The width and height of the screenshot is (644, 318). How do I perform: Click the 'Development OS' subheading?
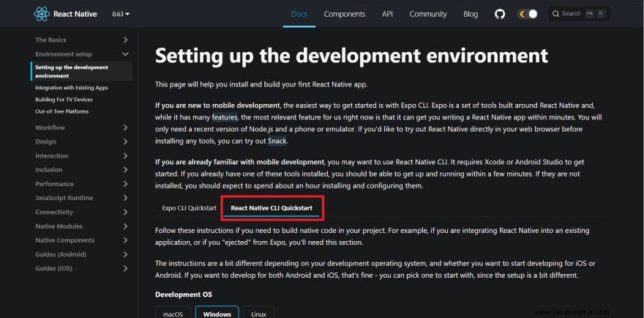(x=184, y=295)
